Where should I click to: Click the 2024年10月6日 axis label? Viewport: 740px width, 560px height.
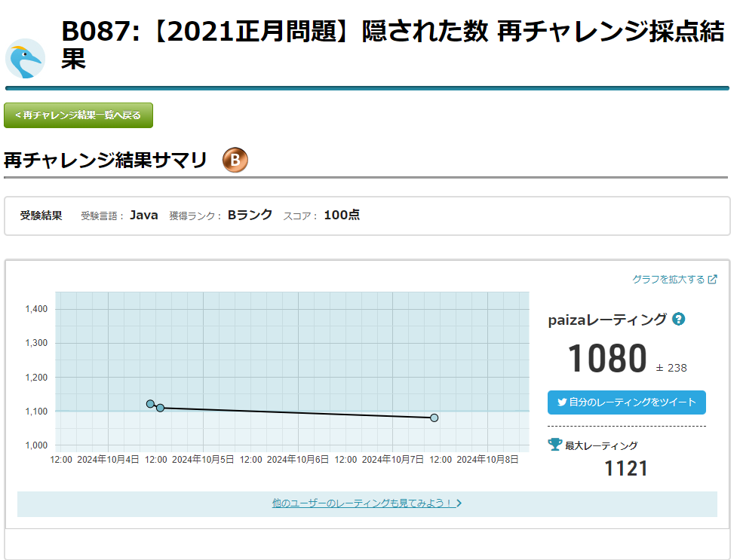click(298, 459)
